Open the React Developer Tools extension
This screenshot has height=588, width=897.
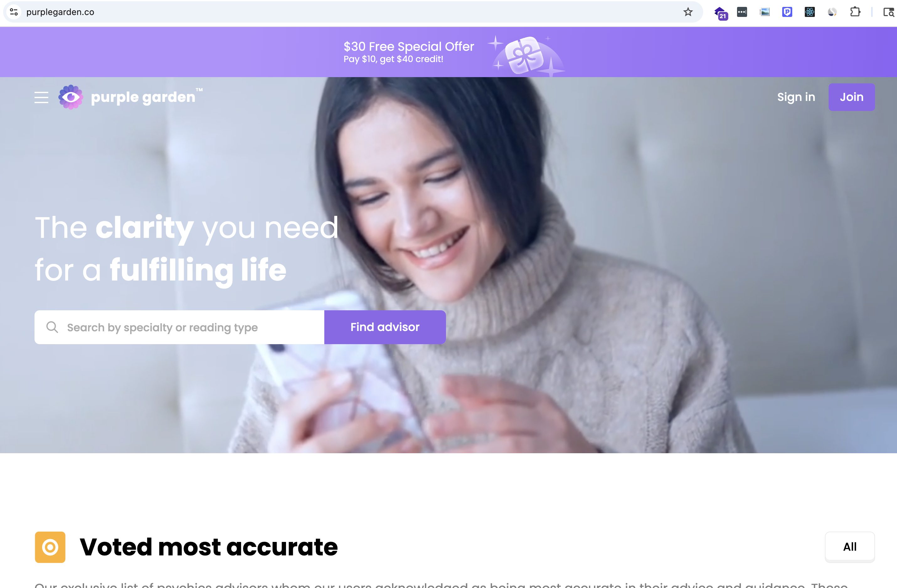coord(809,12)
